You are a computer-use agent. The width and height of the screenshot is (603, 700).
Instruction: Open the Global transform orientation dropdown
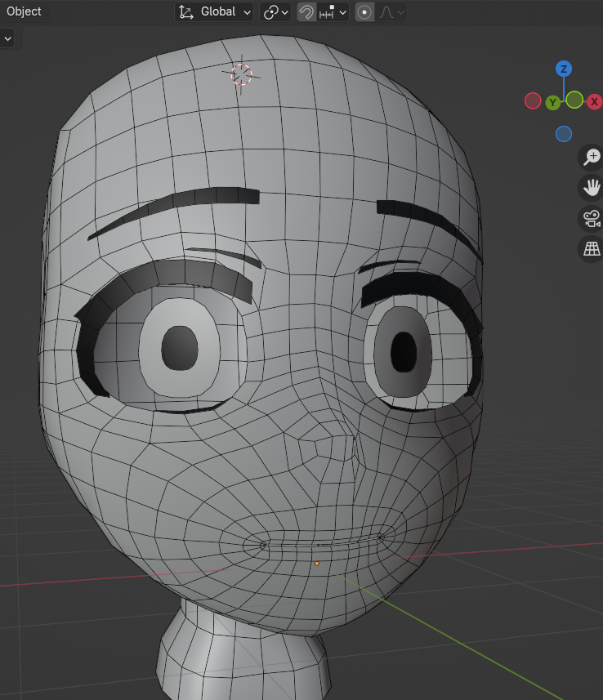(214, 12)
